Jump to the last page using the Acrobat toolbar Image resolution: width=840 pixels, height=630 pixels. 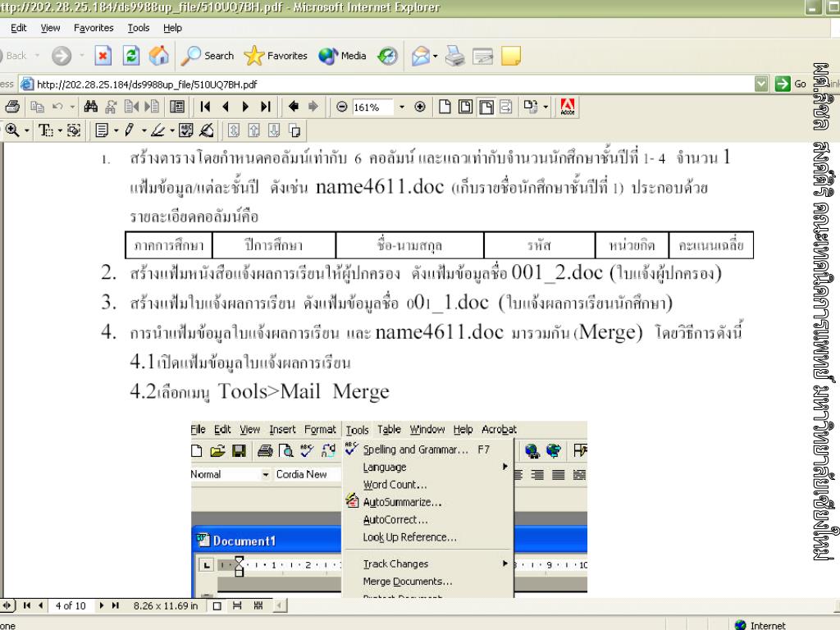[x=266, y=107]
